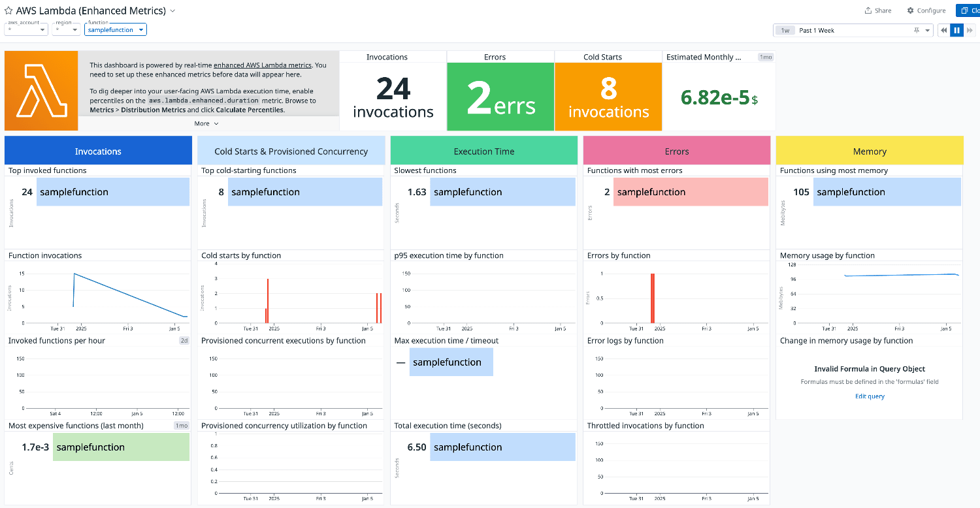Click the 'Invalid Formula in Query Object' message

pyautogui.click(x=870, y=369)
